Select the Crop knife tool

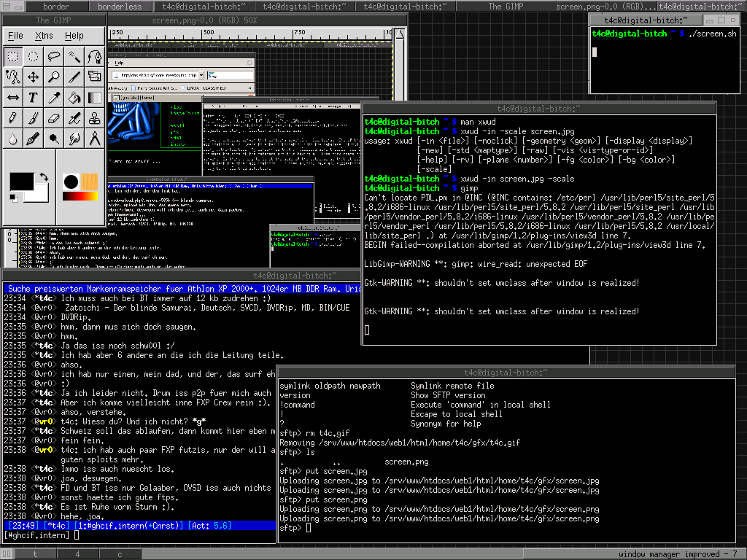(x=74, y=77)
